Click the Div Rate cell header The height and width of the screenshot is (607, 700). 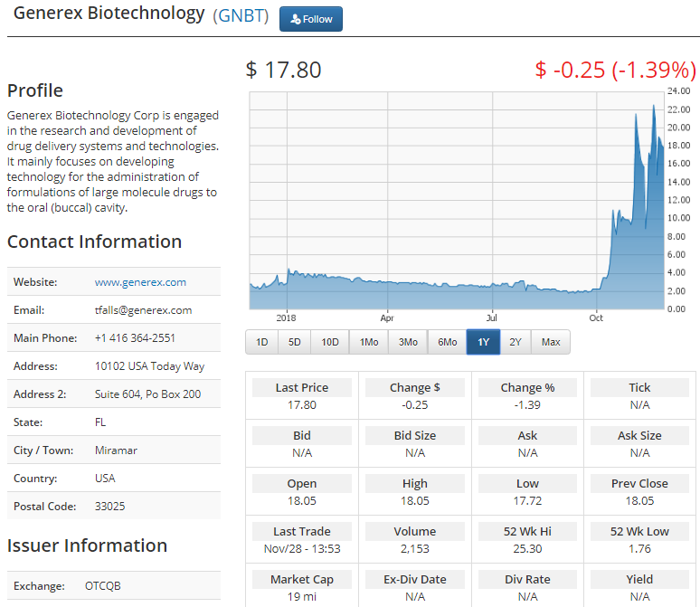pyautogui.click(x=527, y=579)
